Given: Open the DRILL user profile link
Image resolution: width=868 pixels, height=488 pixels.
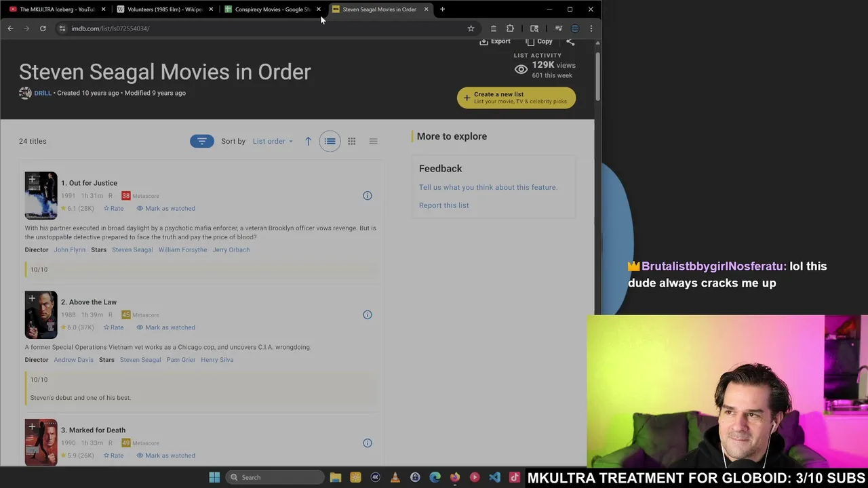Looking at the screenshot, I should click(43, 93).
